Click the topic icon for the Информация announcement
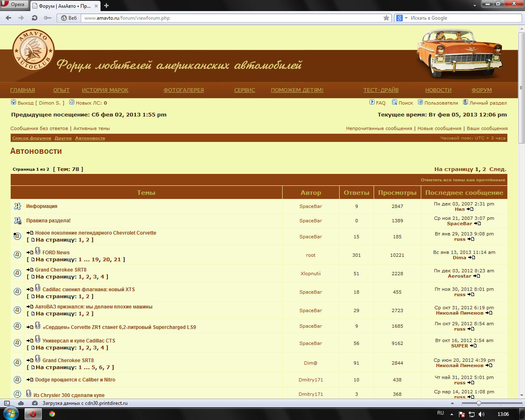Screen dimensions: 525x420 (18, 206)
